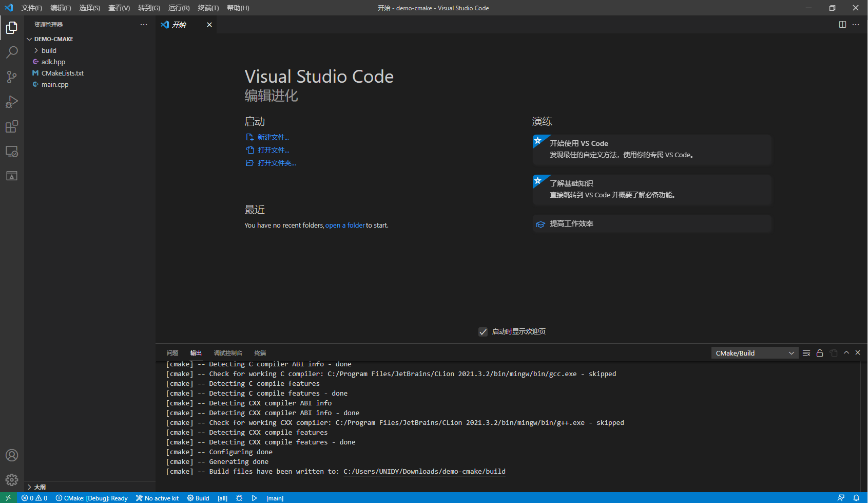Screen dimensions: 868x503
Task: Click the remote window indicator in status bar
Action: (8, 498)
